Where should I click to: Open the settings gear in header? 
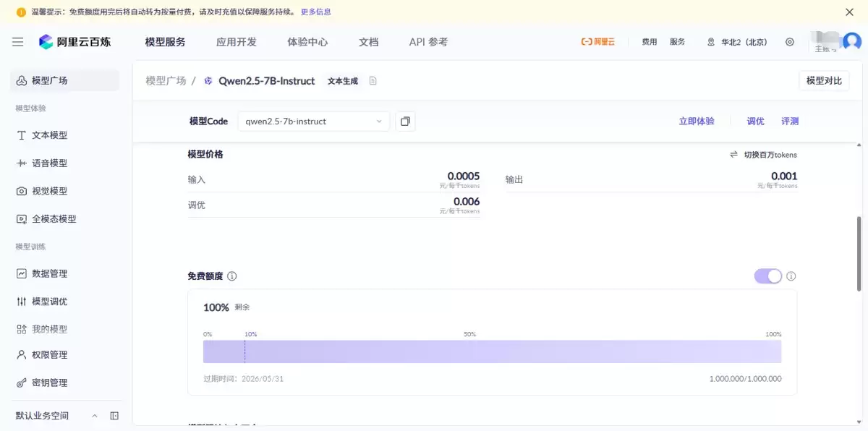(790, 42)
